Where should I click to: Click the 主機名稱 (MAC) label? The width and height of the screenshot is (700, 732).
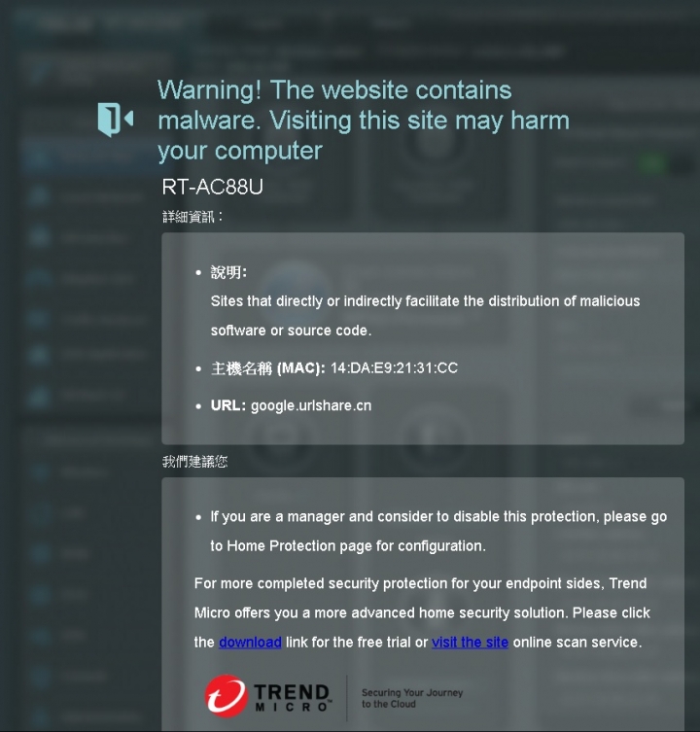tap(268, 368)
